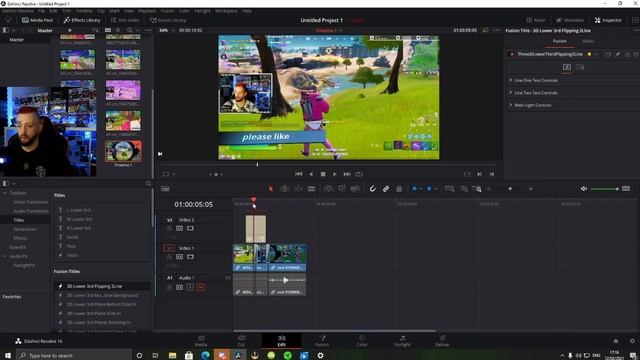Toggle the Inspector panel
The width and height of the screenshot is (640, 360).
pos(608,20)
